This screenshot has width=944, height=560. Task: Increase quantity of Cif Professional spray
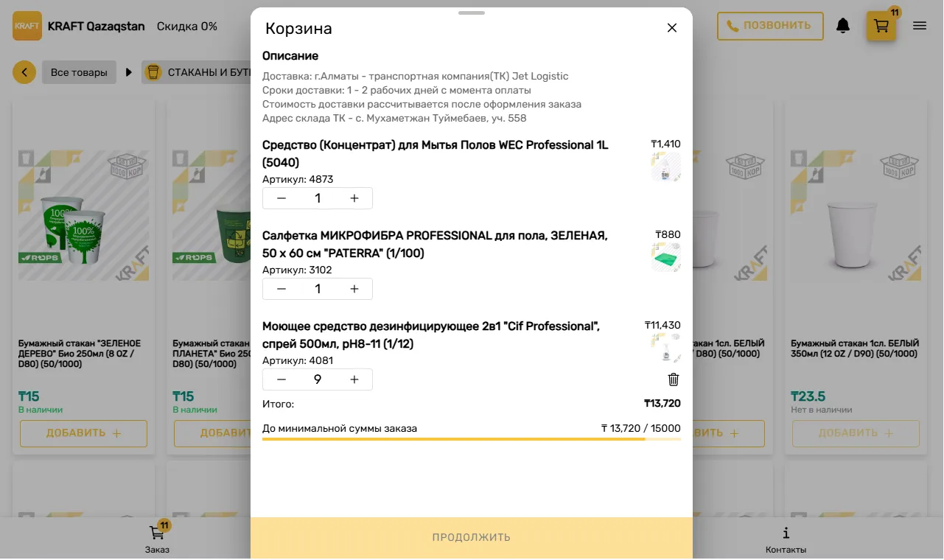pos(354,379)
